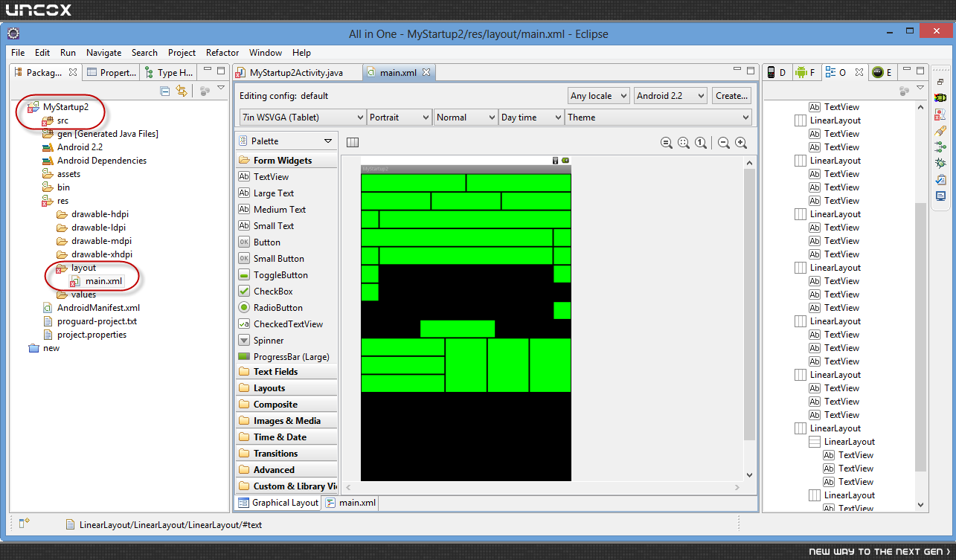The width and height of the screenshot is (956, 560).
Task: Collapse all items in Package Explorer
Action: 165,91
